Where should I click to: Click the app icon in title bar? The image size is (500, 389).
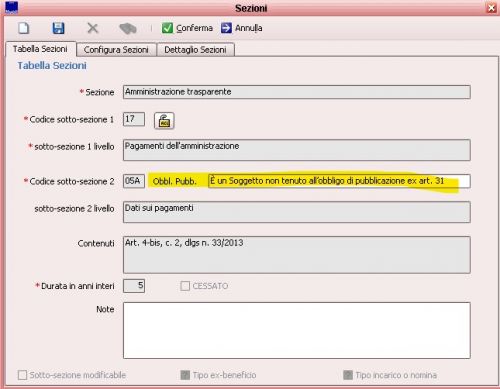coord(11,7)
